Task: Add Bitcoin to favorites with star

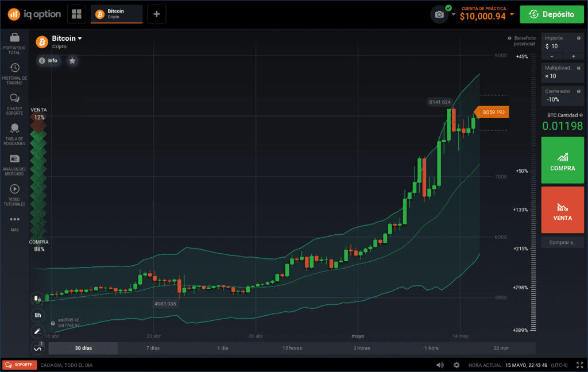Action: pyautogui.click(x=72, y=61)
